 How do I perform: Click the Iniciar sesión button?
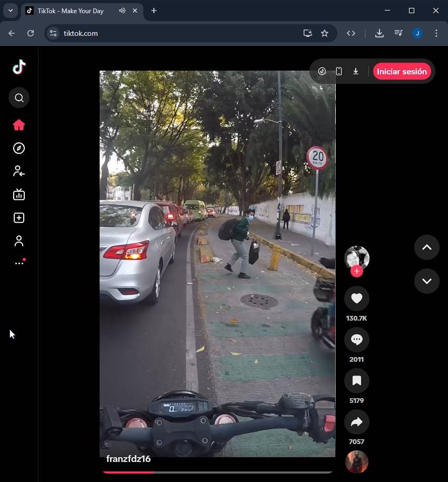pyautogui.click(x=402, y=72)
